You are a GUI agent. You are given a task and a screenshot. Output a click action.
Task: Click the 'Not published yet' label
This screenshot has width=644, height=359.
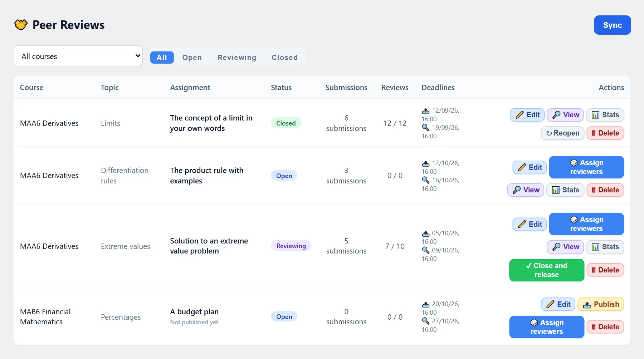pos(194,322)
